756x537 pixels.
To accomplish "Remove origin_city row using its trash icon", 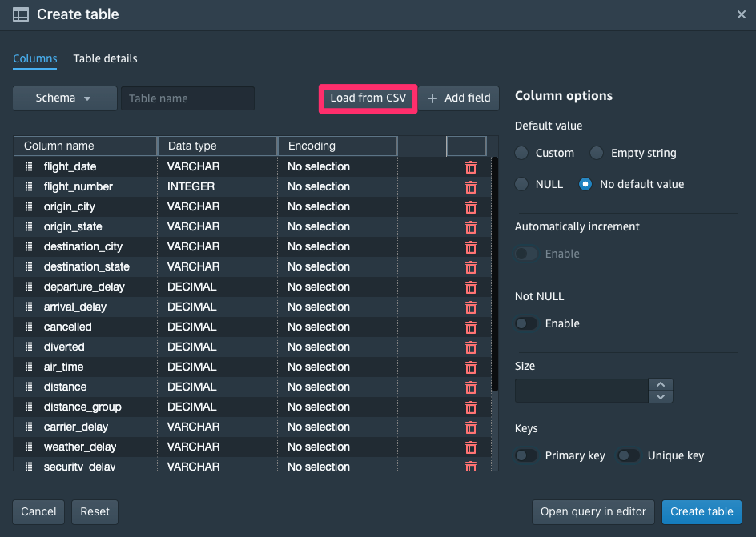I will click(x=471, y=207).
